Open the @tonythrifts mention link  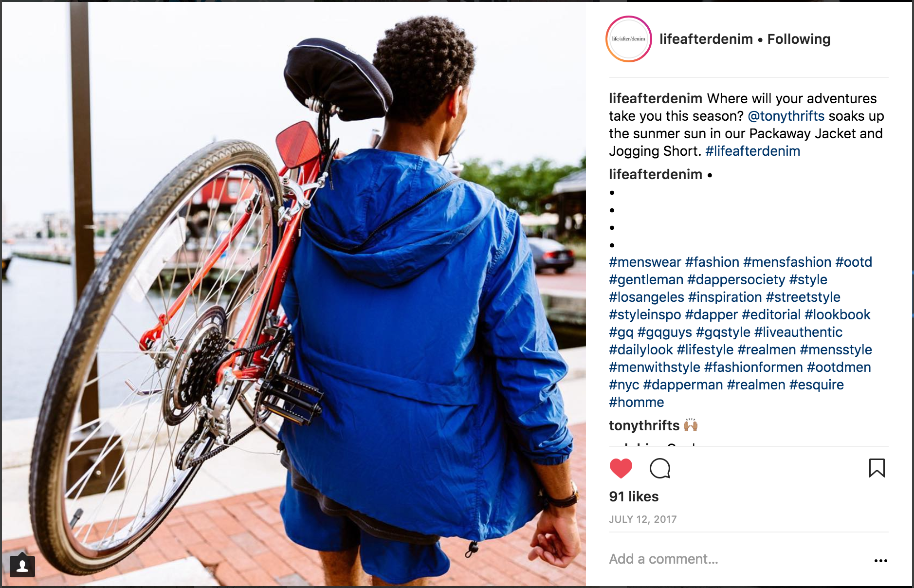click(x=786, y=116)
